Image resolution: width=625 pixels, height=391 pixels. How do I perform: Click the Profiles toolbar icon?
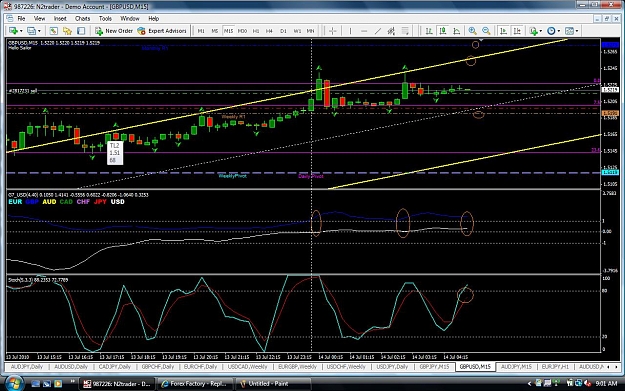[31, 31]
